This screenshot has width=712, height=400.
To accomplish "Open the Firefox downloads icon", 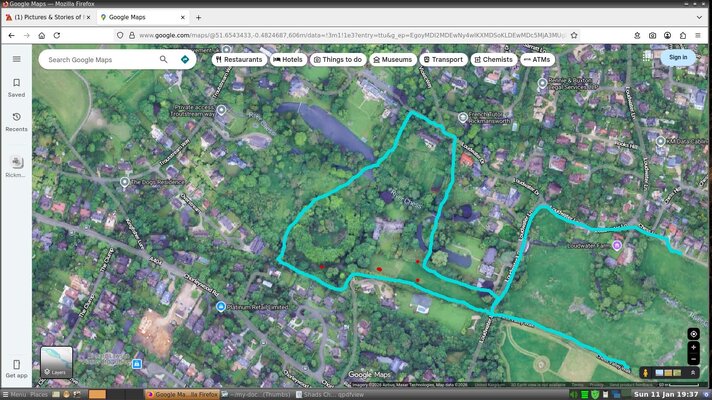I will click(637, 35).
